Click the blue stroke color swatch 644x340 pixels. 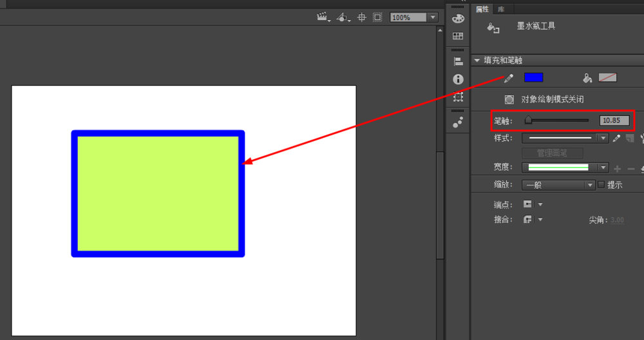point(533,78)
